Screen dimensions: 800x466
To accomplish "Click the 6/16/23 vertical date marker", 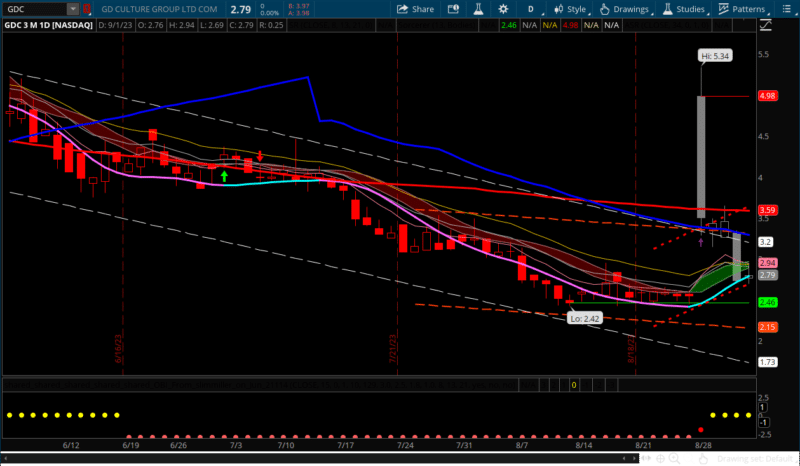I will pos(118,349).
